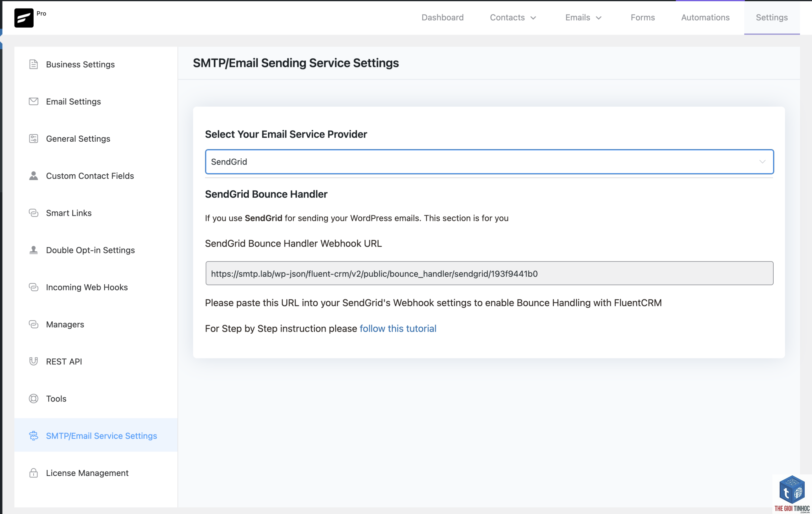The image size is (812, 514).
Task: Click the Tools lifebuoy icon
Action: pyautogui.click(x=33, y=398)
